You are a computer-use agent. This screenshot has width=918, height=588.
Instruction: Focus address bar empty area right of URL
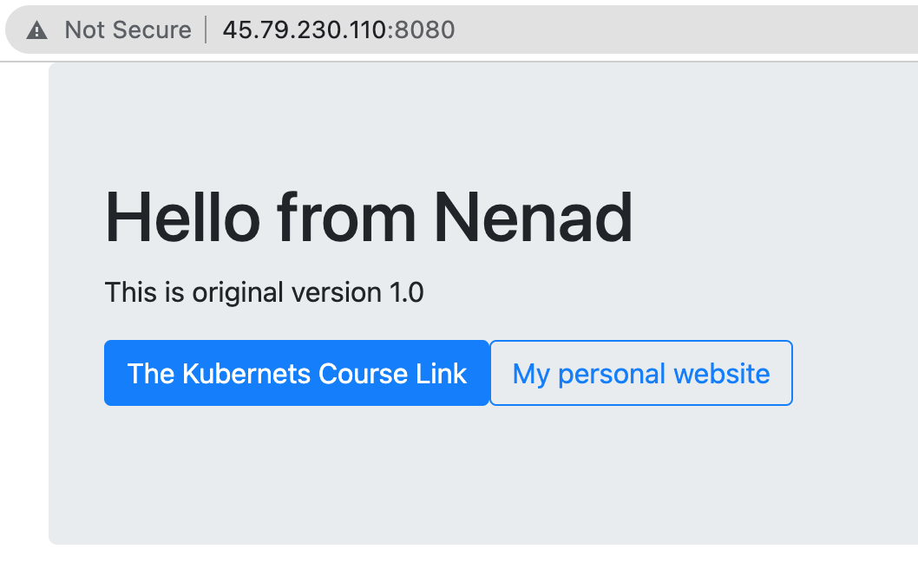[685, 29]
